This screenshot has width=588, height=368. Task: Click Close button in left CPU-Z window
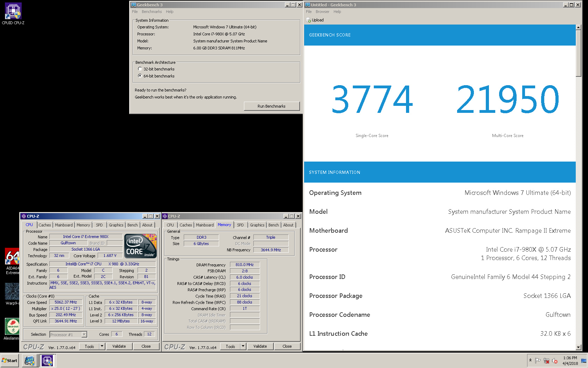(x=146, y=346)
